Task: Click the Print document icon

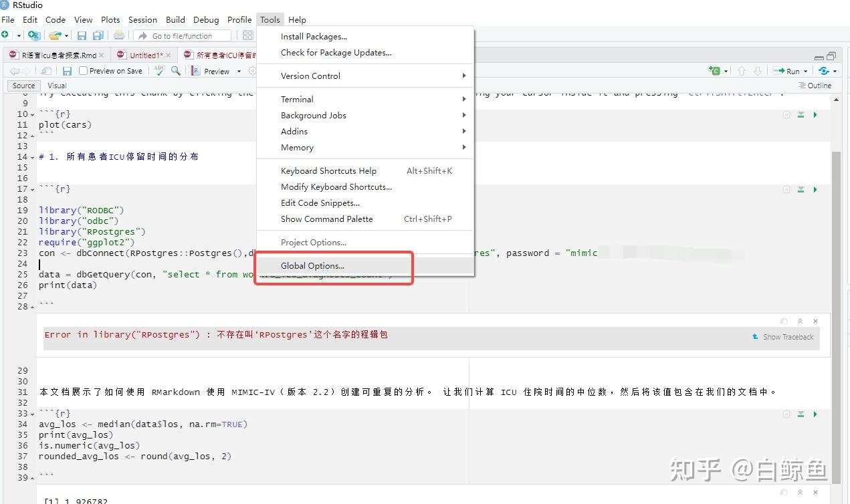Action: pos(119,35)
